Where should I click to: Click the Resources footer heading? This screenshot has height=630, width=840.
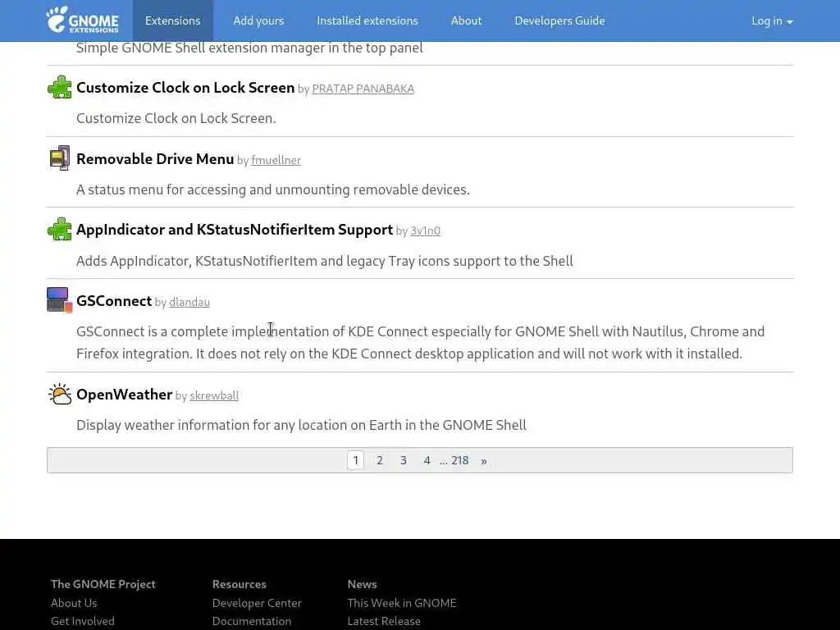(x=239, y=584)
